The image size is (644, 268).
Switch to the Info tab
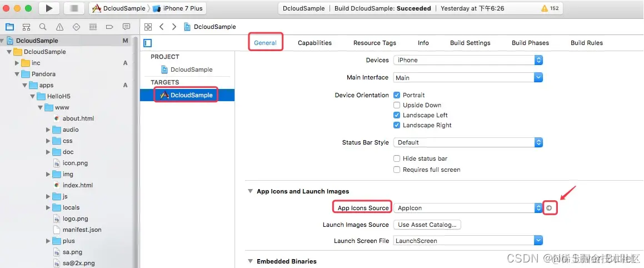pos(423,43)
